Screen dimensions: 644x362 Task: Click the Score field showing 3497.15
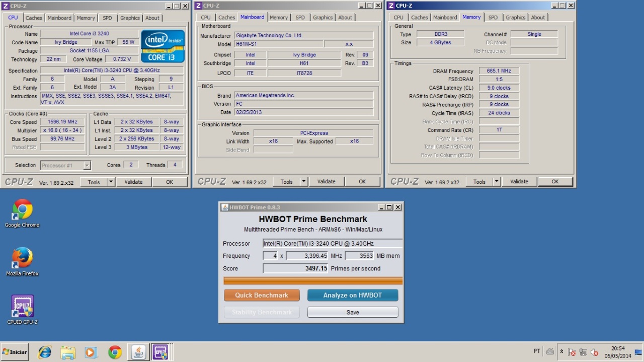(x=296, y=268)
